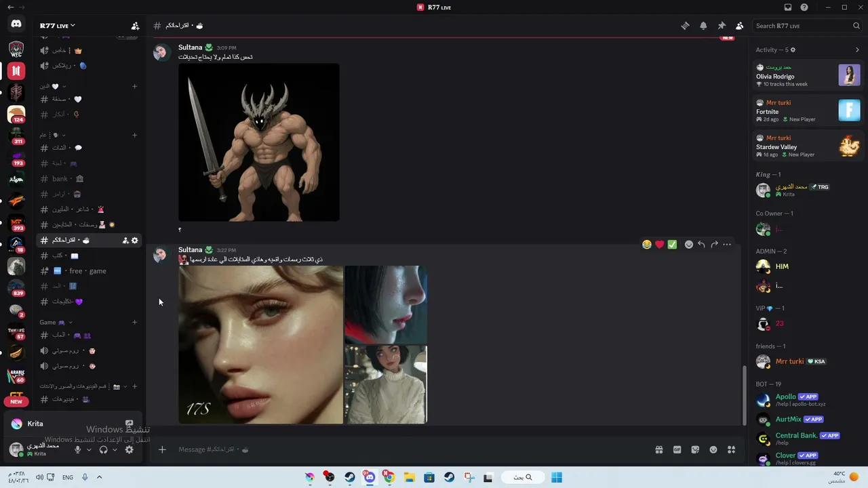
Task: Invite people to R77 Live server
Action: (x=135, y=26)
